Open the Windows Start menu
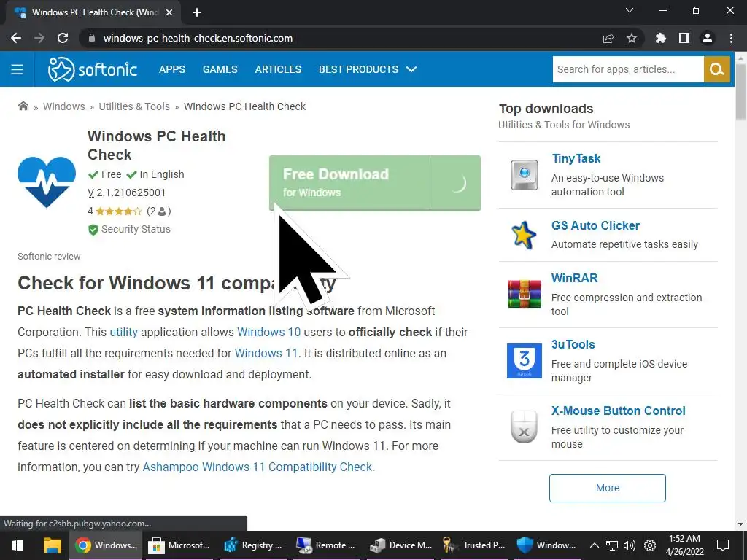The width and height of the screenshot is (747, 560). 18,545
